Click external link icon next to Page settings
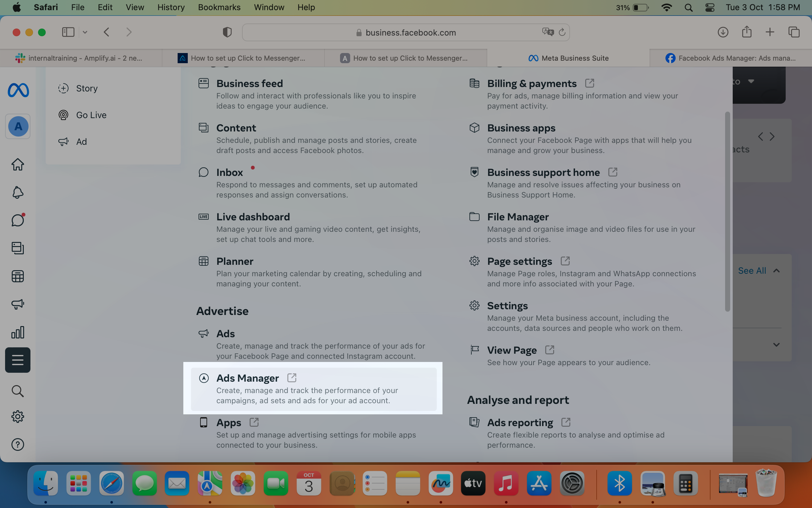The image size is (812, 508). click(565, 261)
